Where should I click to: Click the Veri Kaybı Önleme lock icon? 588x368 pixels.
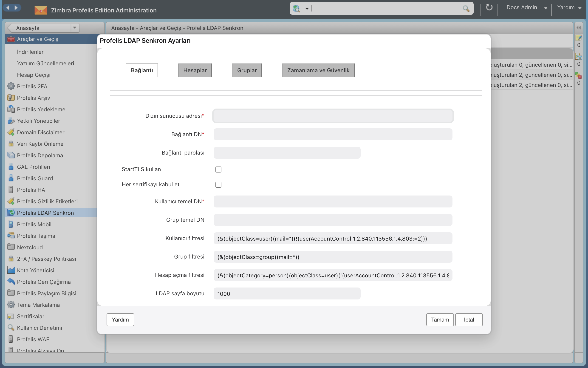point(11,144)
